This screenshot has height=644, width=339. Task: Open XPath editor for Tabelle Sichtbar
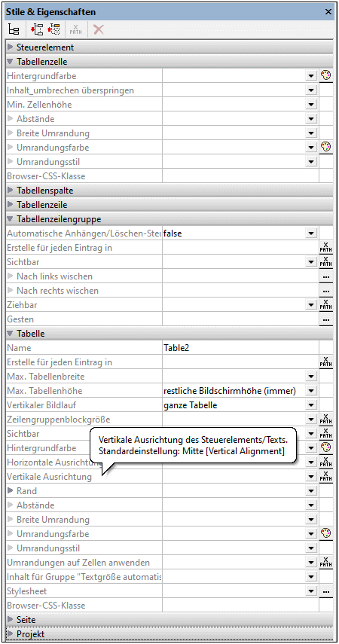point(326,433)
